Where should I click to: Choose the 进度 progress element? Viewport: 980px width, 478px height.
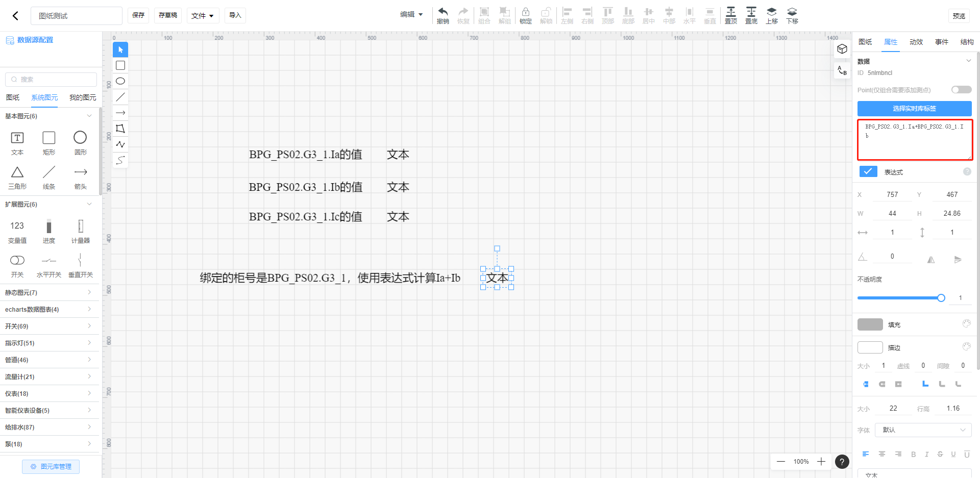pyautogui.click(x=49, y=231)
